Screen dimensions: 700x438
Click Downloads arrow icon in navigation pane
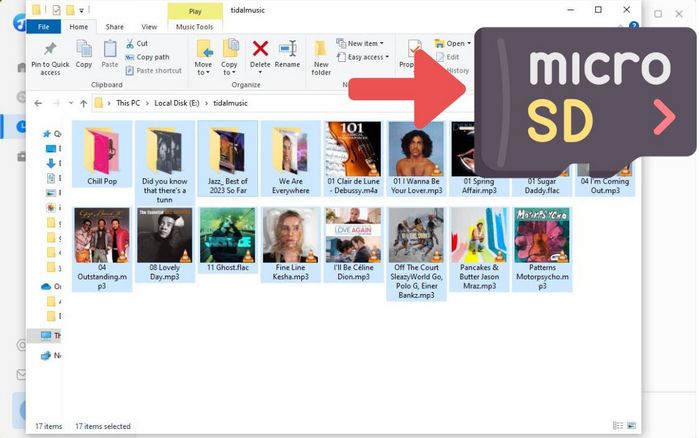51,163
